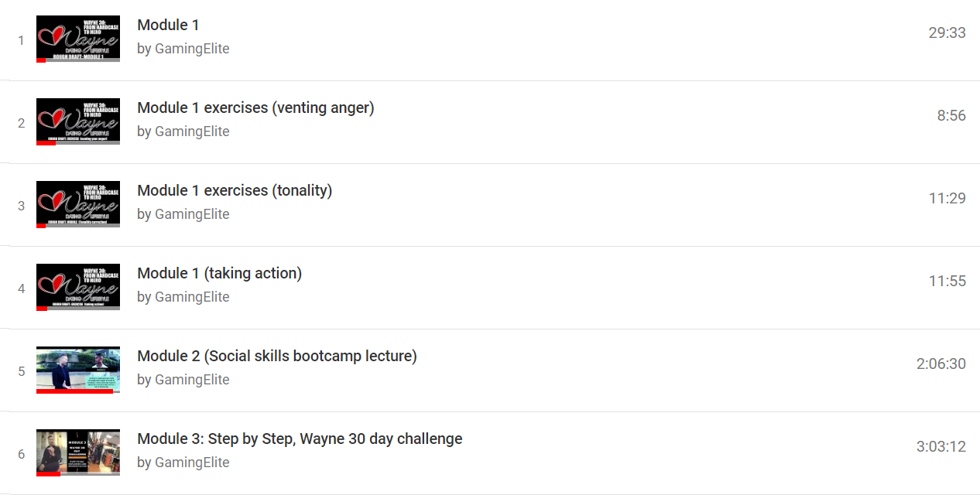Click "Module 1 exercises (venting anger)" title
Screen dimensions: 980x495
[x=255, y=108]
